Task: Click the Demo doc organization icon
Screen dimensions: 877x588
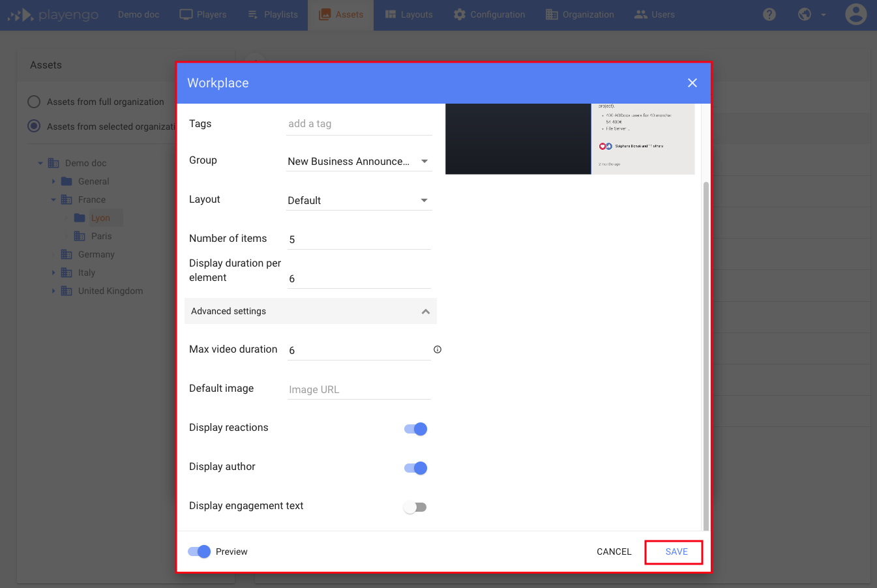Action: [x=53, y=163]
